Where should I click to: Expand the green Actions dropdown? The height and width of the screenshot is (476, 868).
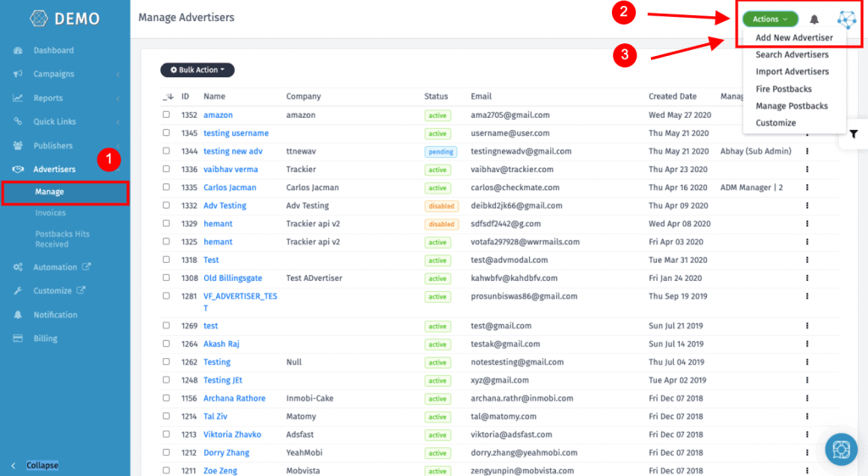click(x=770, y=19)
